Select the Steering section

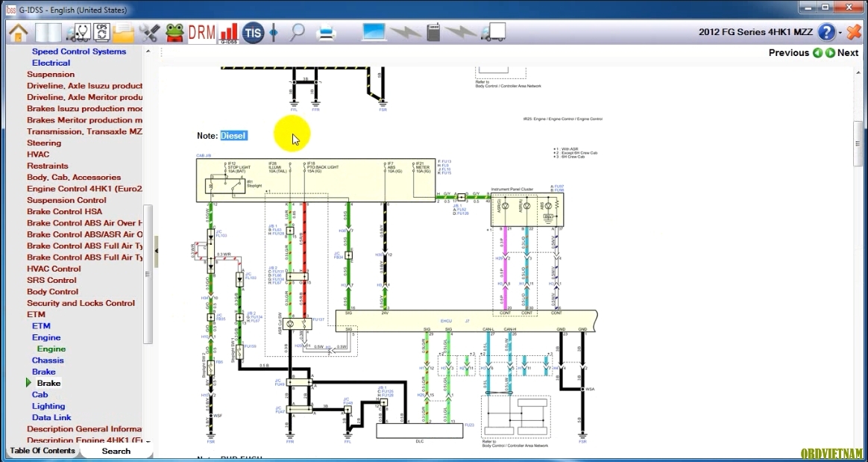click(x=44, y=143)
